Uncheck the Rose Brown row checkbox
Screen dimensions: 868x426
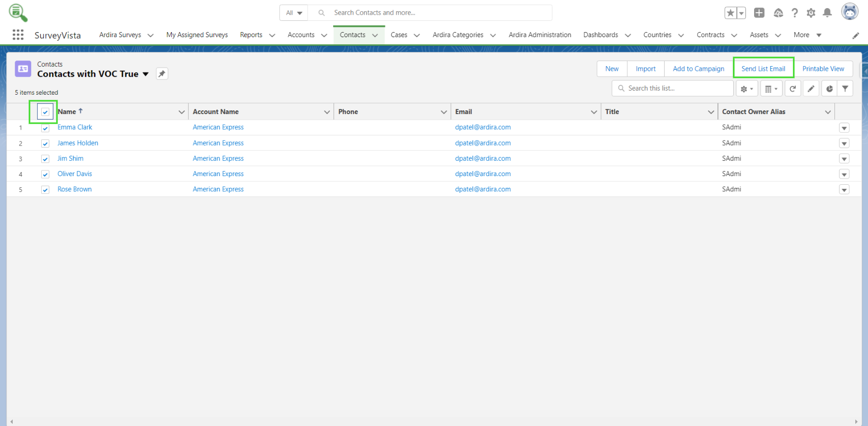coord(45,190)
